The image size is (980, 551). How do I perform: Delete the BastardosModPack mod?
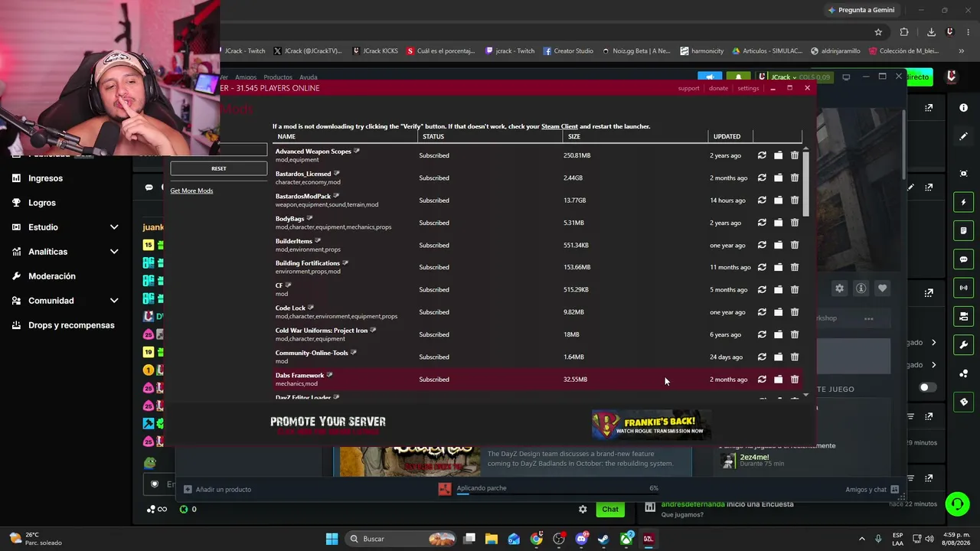point(795,201)
